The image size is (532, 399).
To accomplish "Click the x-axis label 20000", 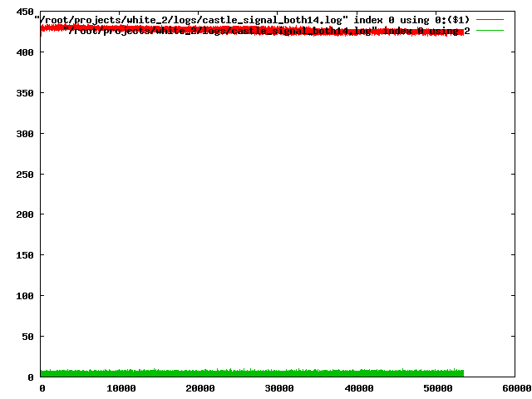I will (x=200, y=388).
